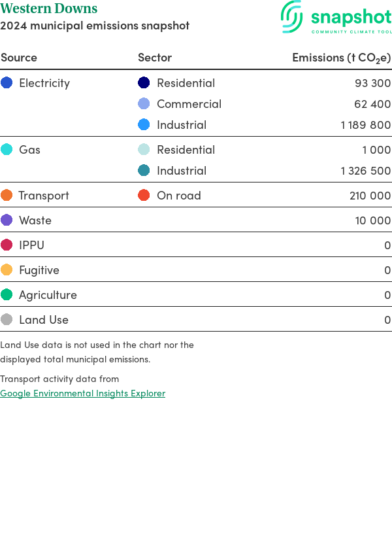Click the Sector column header
Viewport: 392px width, 556px height.
click(x=155, y=58)
